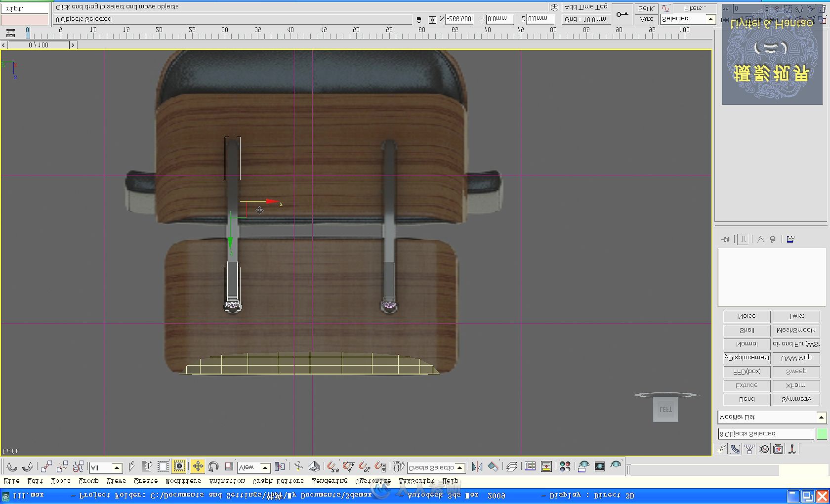Open the Create Selection set dropdown
The width and height of the screenshot is (830, 504).
point(436,467)
